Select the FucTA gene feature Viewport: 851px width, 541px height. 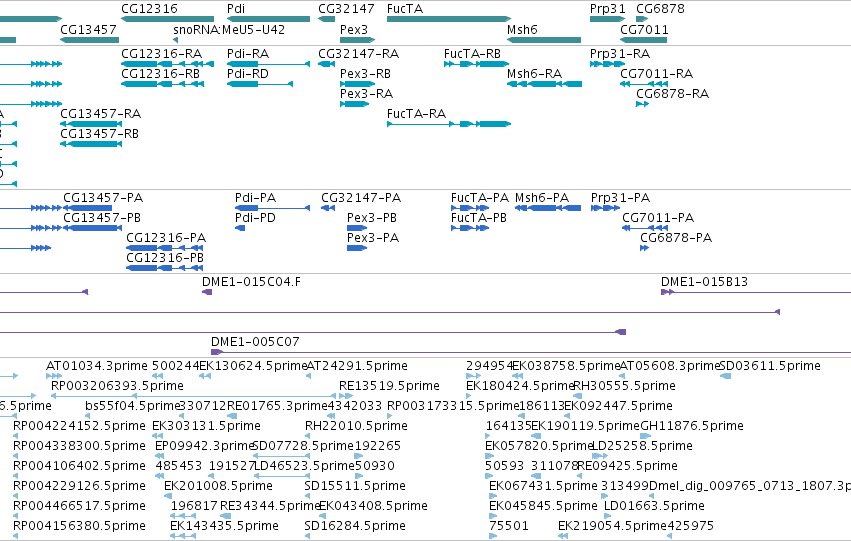tap(449, 19)
